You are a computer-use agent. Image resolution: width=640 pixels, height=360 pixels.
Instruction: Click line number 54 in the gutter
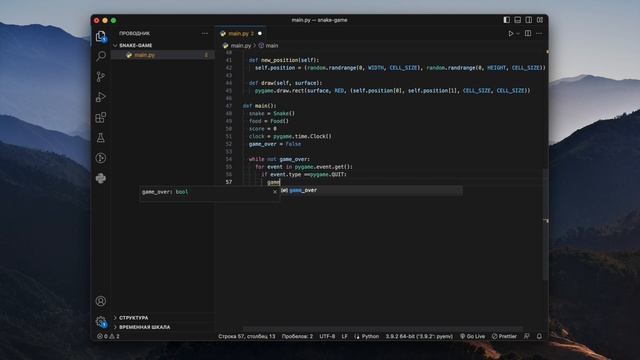click(x=229, y=159)
